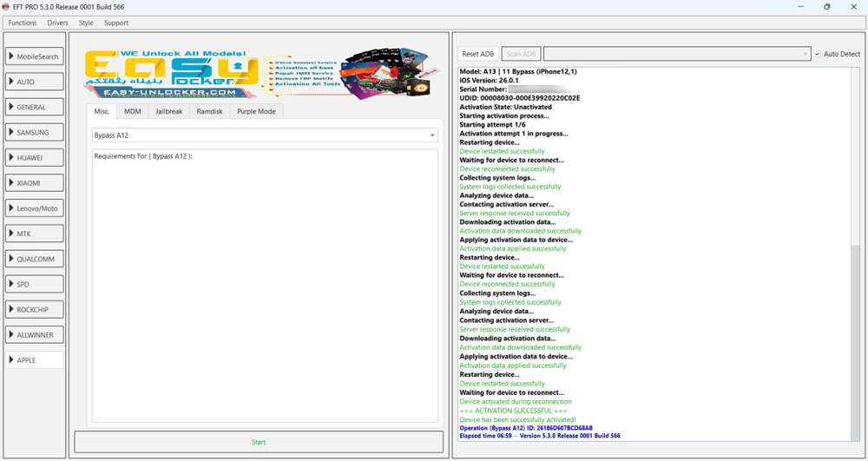Screen dimensions: 868x461
Task: Open the Functions menu
Action: click(23, 23)
